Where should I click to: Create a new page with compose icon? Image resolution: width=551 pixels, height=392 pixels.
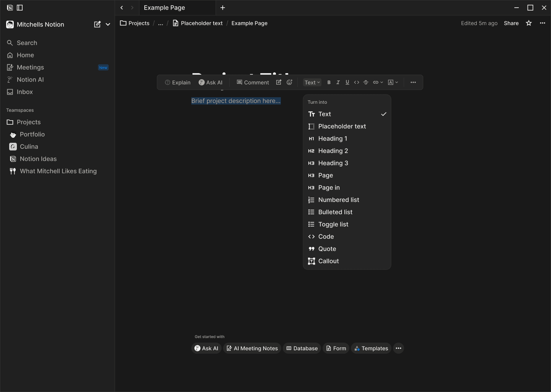[97, 24]
